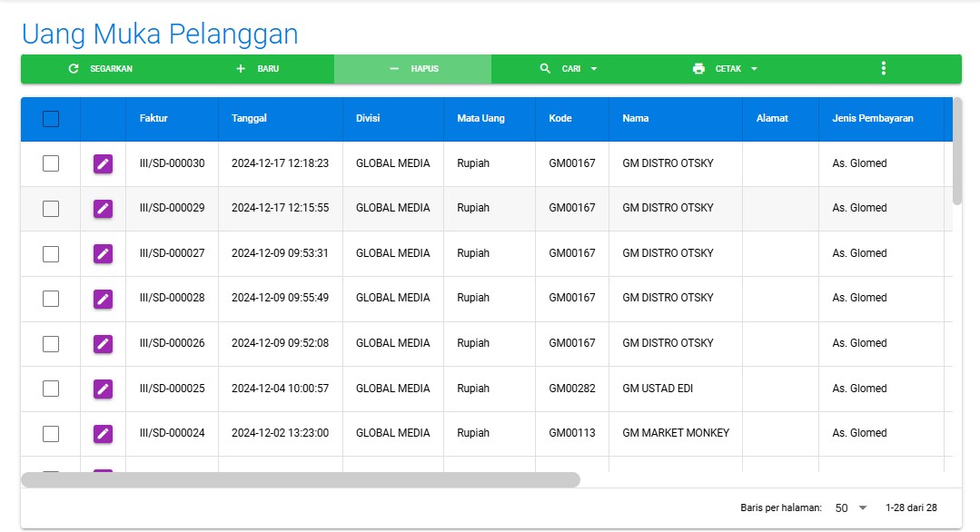Check the box for III/SD-000030
This screenshot has width=980, height=532.
(51, 163)
